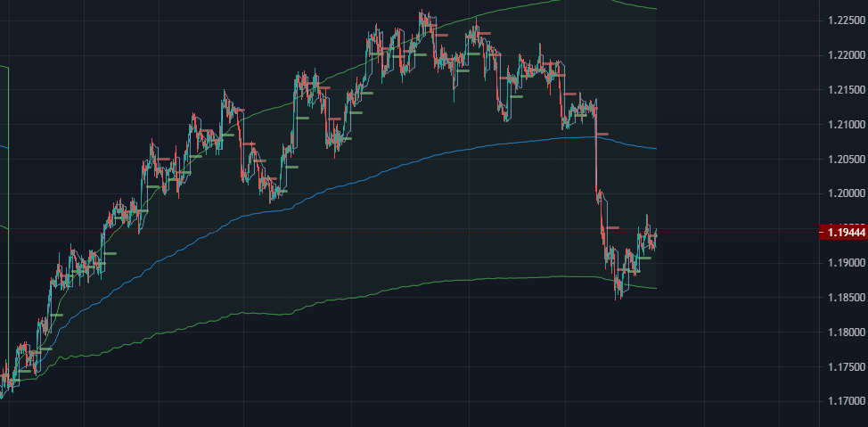868x427 pixels.
Task: Click the 1.20000 price axis label
Action: 847,193
